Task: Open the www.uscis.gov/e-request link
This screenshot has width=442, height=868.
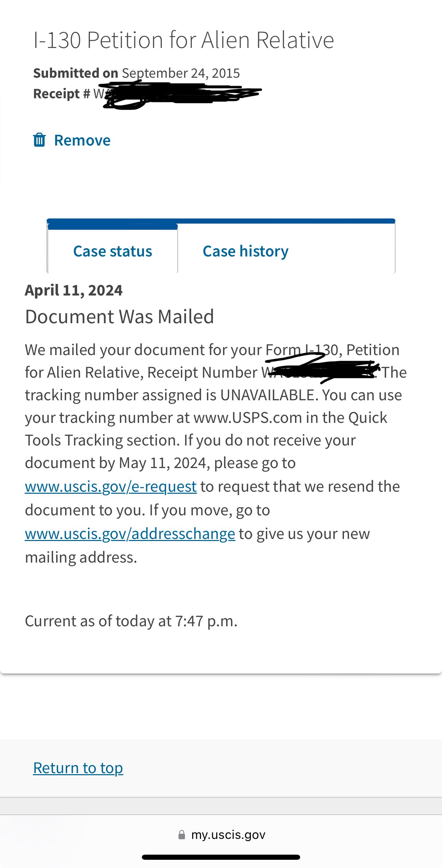Action: [x=111, y=486]
